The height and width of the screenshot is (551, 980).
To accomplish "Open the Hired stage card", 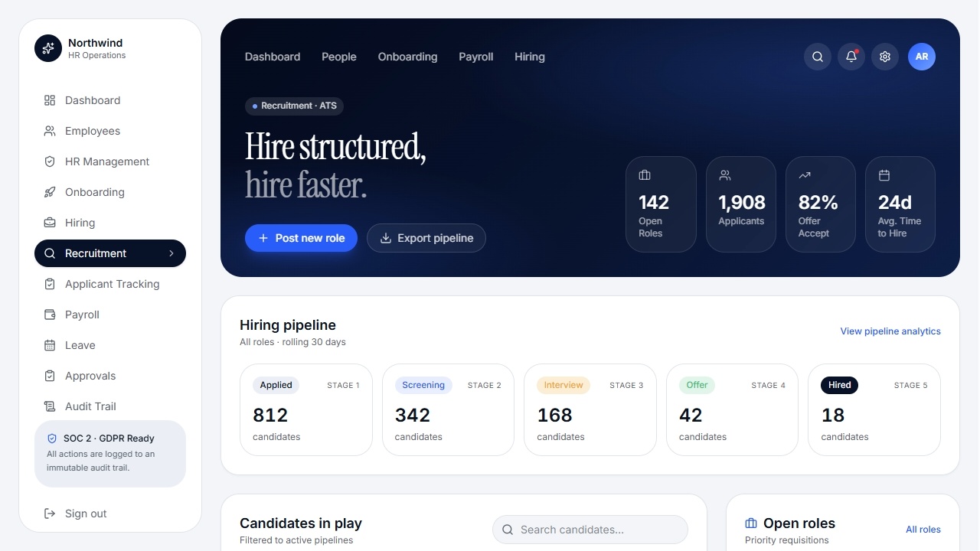I will coord(874,409).
